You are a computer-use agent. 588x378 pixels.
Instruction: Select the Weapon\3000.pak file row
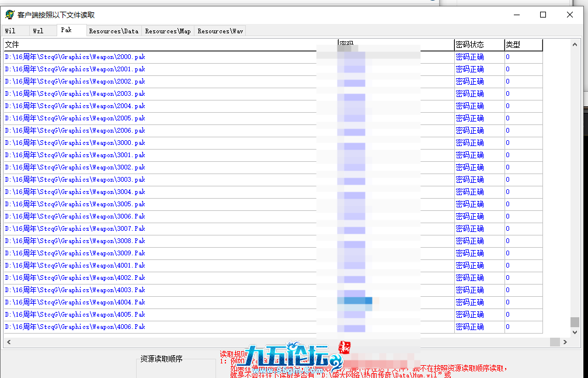(75, 143)
